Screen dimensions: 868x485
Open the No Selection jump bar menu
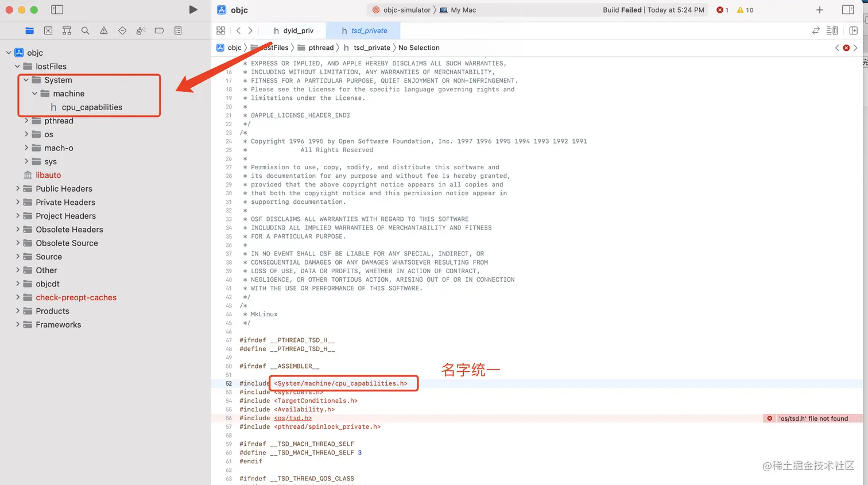point(419,48)
